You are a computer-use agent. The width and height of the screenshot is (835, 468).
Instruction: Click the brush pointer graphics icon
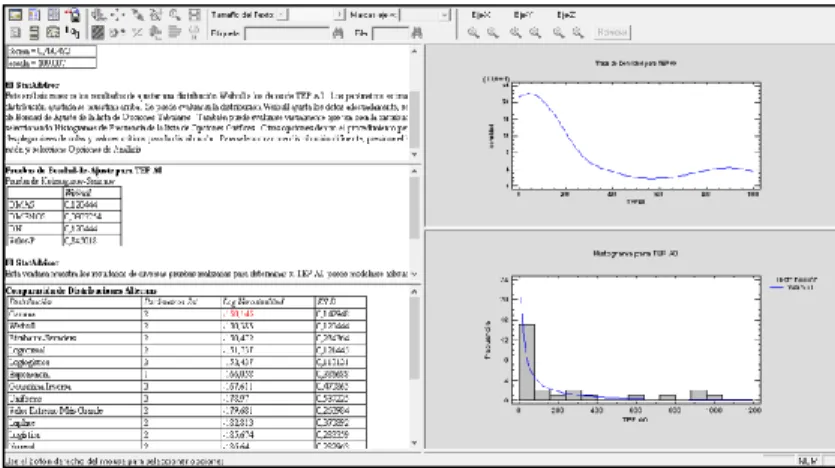tap(137, 15)
